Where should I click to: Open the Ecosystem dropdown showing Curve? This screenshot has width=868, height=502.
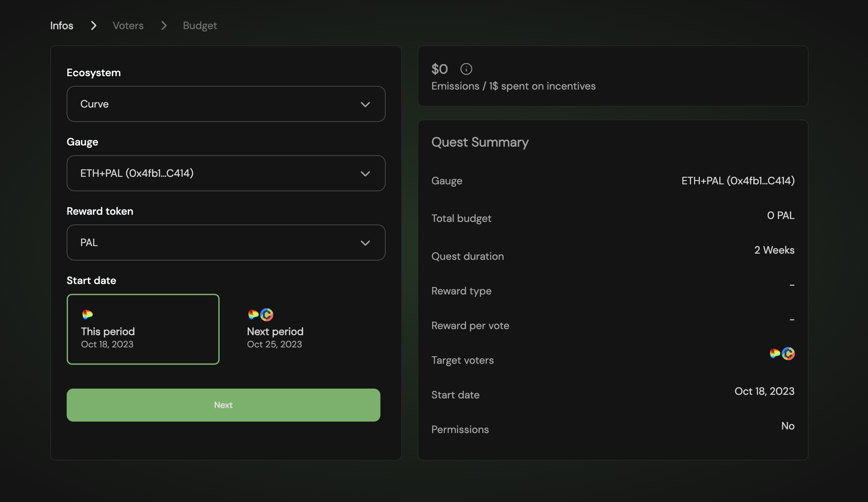(x=226, y=104)
